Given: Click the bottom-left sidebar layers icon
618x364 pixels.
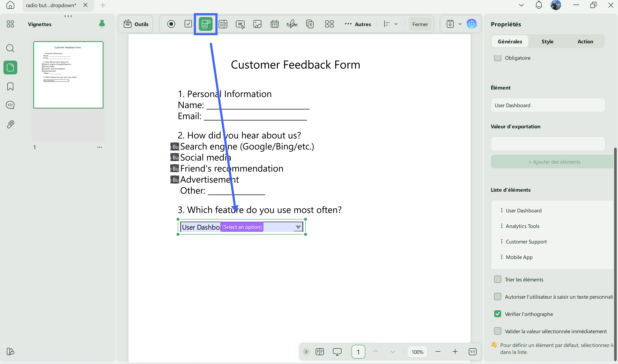Looking at the screenshot, I should (x=10, y=351).
